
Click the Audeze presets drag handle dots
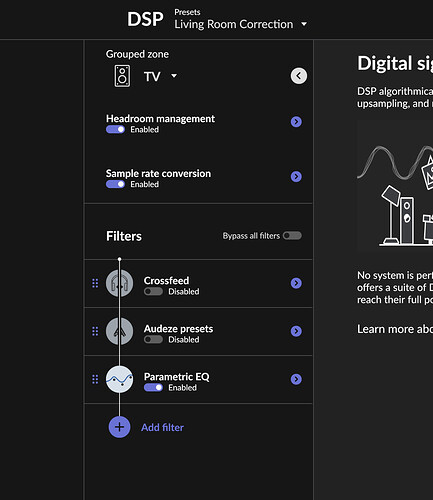(x=95, y=331)
